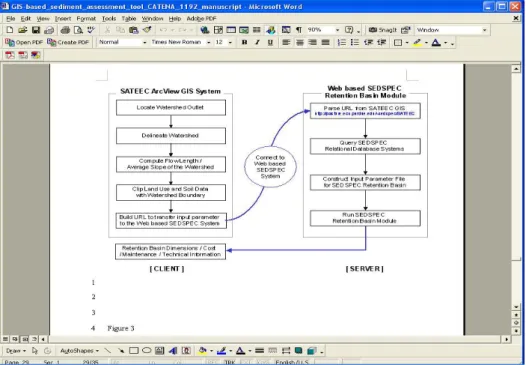
Task: Insert a Text Box from the Drawing toolbar
Action: [160, 351]
